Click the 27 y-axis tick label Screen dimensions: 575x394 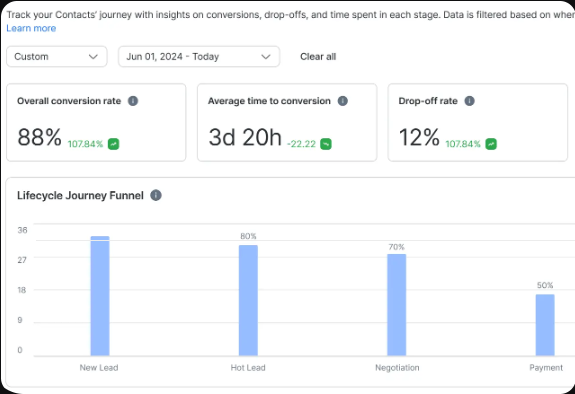[22, 260]
